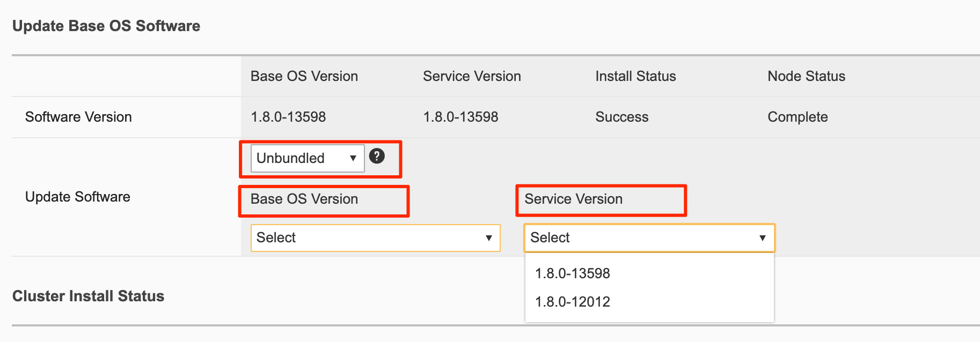Click the Cluster Install Status heading
This screenshot has height=342, width=980.
tap(88, 296)
